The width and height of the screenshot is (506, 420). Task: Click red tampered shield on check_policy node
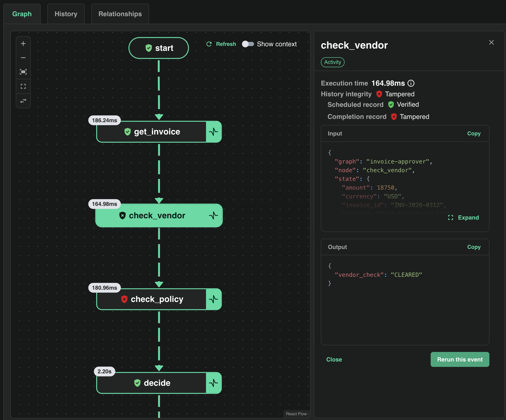(124, 299)
